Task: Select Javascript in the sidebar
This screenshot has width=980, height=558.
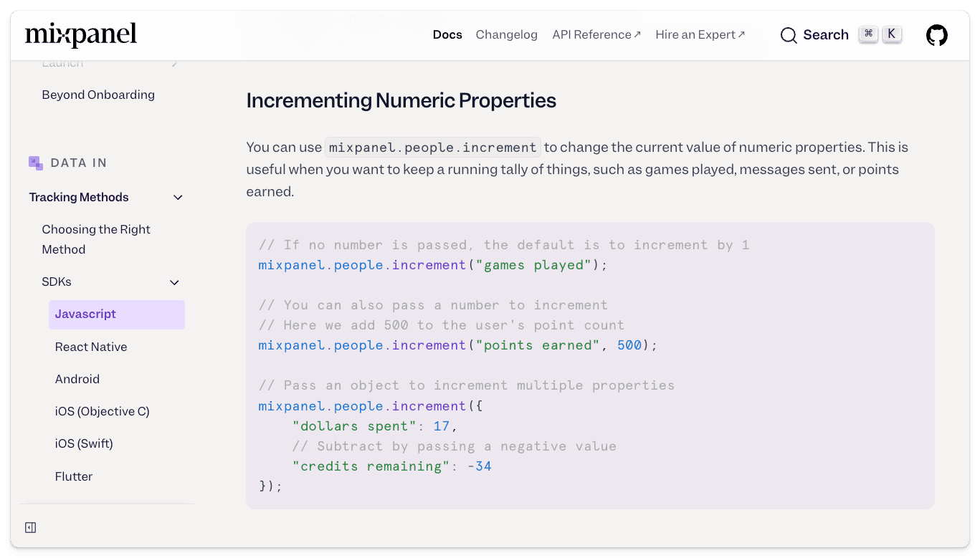Action: pyautogui.click(x=117, y=314)
